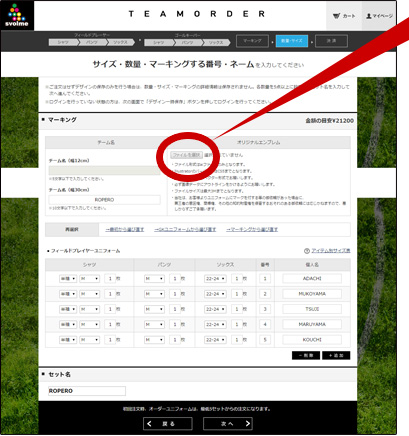This screenshot has height=436, width=409.
Task: Go to the マーキング step in progress bar
Action: (252, 41)
